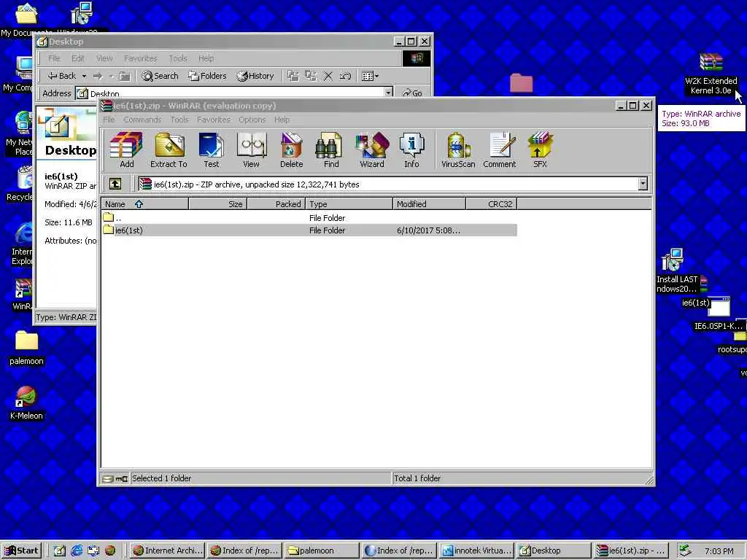Open the WinRAR Options menu
The image size is (747, 560).
tap(252, 120)
